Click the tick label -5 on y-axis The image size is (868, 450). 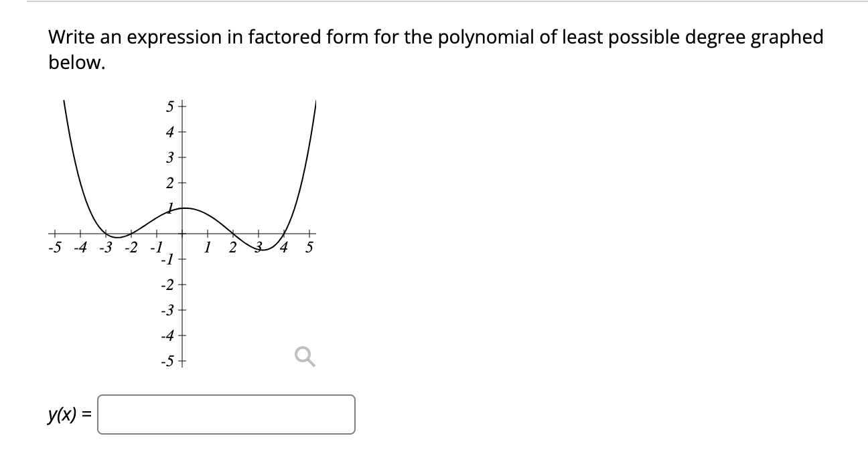coord(169,360)
